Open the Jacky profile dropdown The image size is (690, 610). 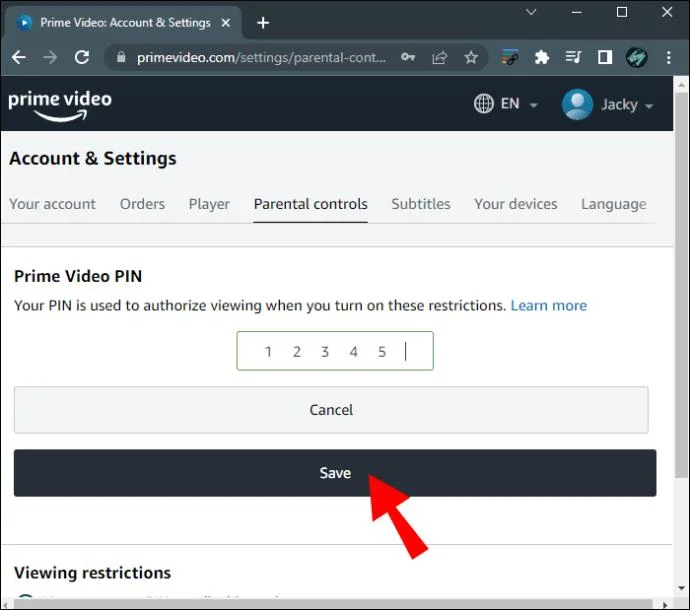pyautogui.click(x=626, y=105)
